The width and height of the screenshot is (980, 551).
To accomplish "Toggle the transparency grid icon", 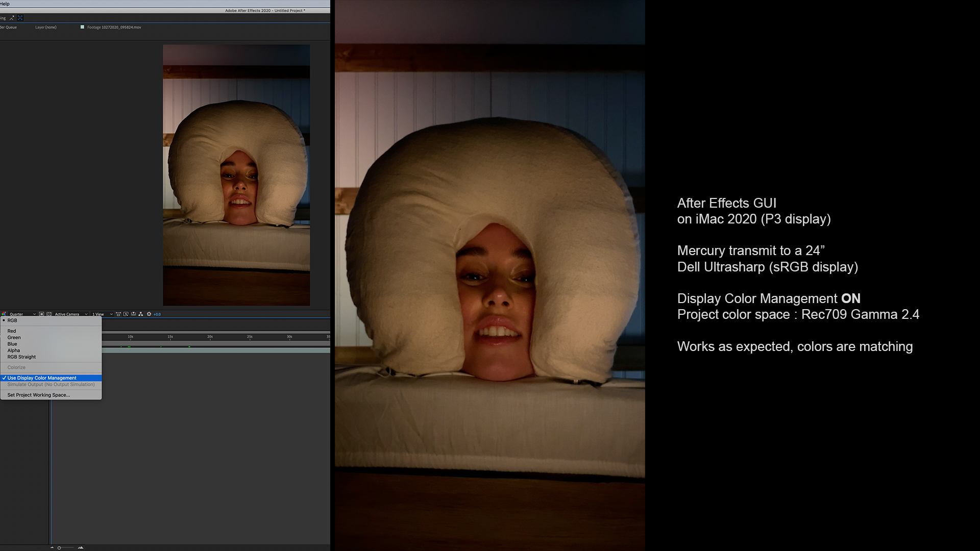I will [x=49, y=314].
